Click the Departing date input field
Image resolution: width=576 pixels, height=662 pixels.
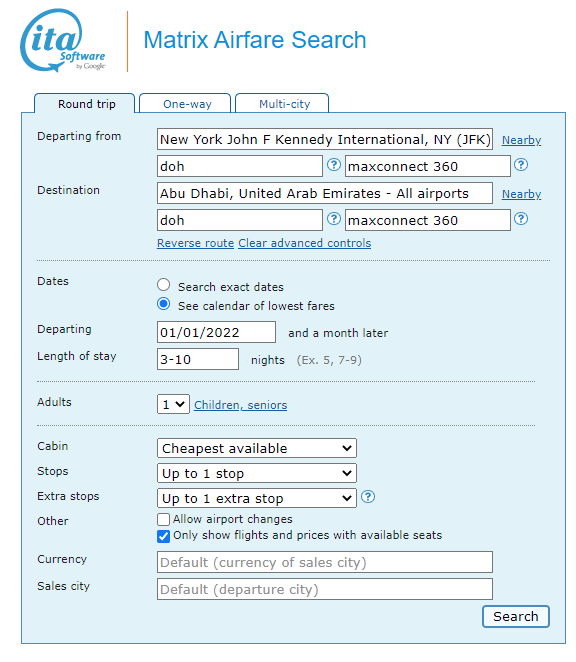(x=216, y=332)
